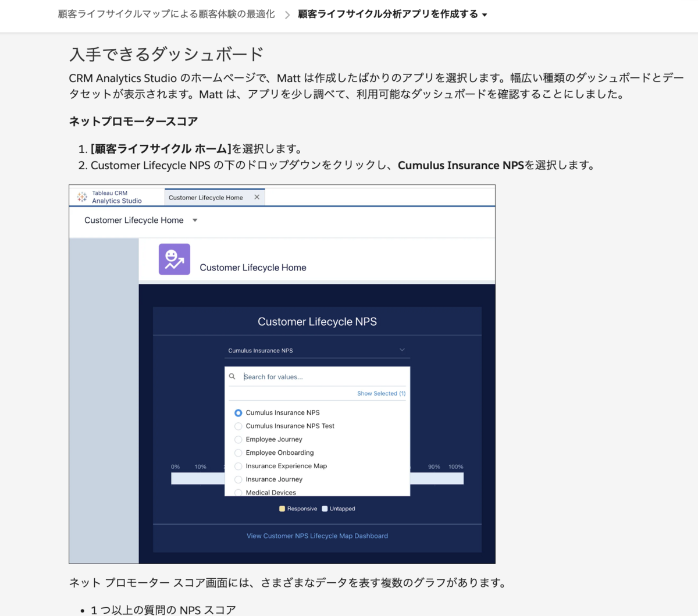Click the magnifier icon in the search box
The image size is (698, 616).
click(x=232, y=376)
